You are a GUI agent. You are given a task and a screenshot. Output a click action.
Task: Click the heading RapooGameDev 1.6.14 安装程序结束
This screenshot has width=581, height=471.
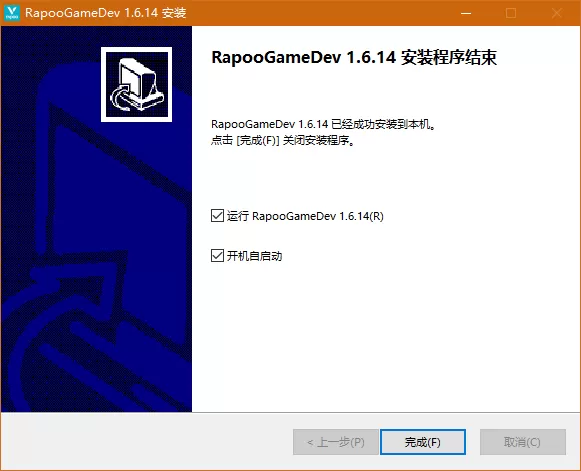[x=354, y=57]
